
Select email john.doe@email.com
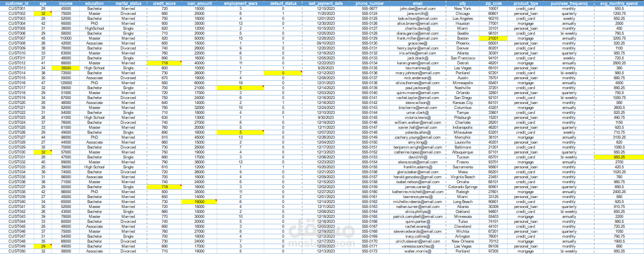pyautogui.click(x=417, y=8)
